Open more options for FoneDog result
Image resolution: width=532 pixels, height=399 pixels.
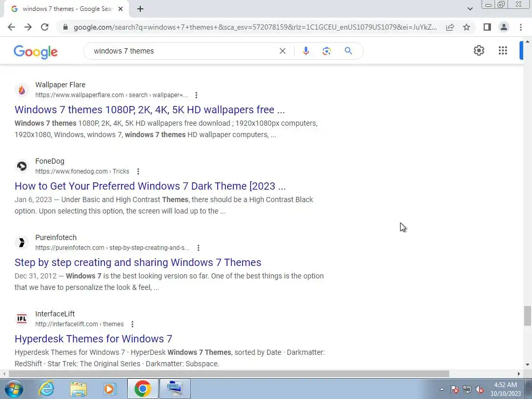(x=138, y=171)
